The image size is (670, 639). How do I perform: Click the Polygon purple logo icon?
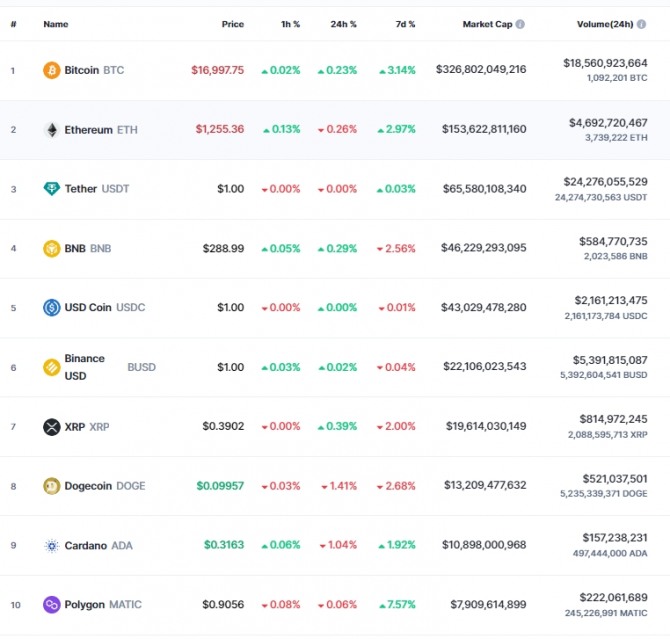tap(52, 604)
